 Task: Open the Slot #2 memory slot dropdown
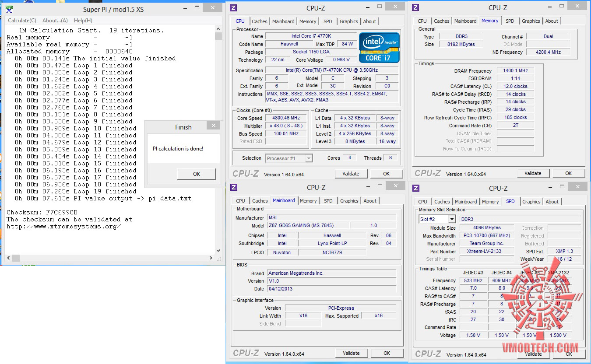451,219
